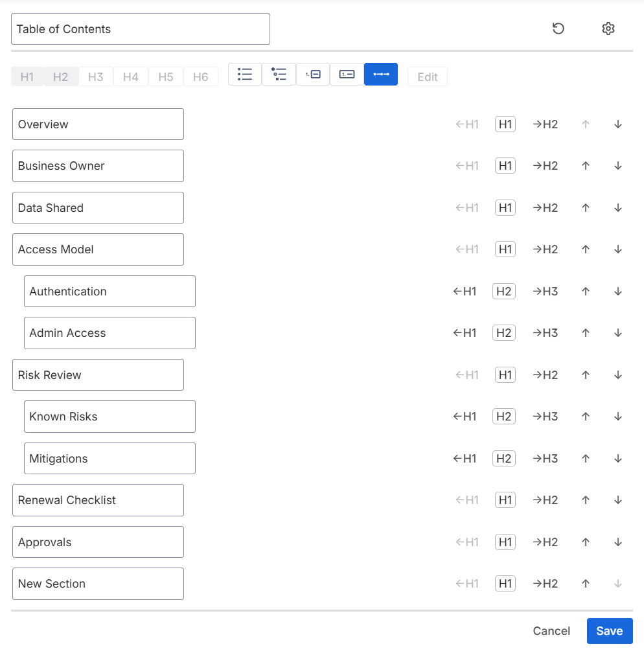Viewport: 644px width, 655px height.
Task: Click the Save button
Action: coord(609,631)
